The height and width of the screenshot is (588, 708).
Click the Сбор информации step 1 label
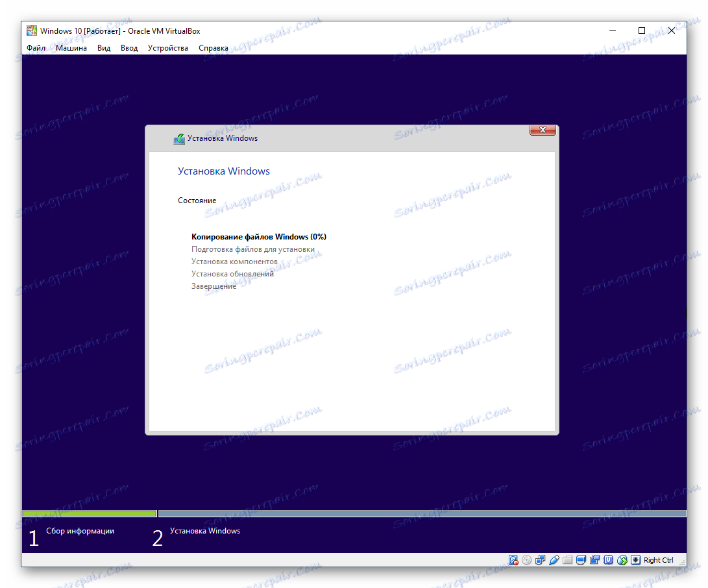[x=80, y=531]
